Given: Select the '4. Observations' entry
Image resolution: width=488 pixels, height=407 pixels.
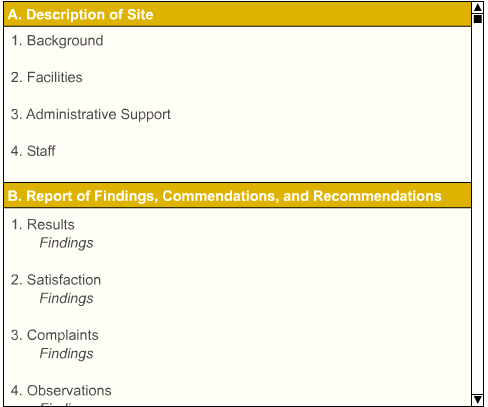Looking at the screenshot, I should [x=61, y=391].
